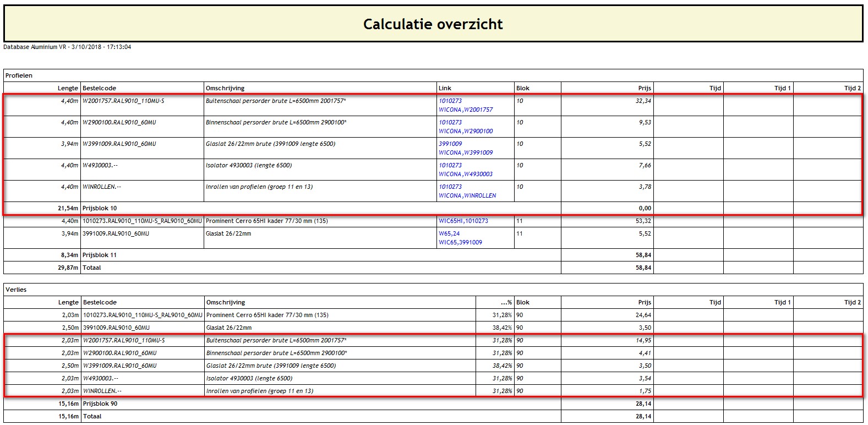The height and width of the screenshot is (425, 868).
Task: Select Totaal label in Verlies table
Action: (92, 416)
